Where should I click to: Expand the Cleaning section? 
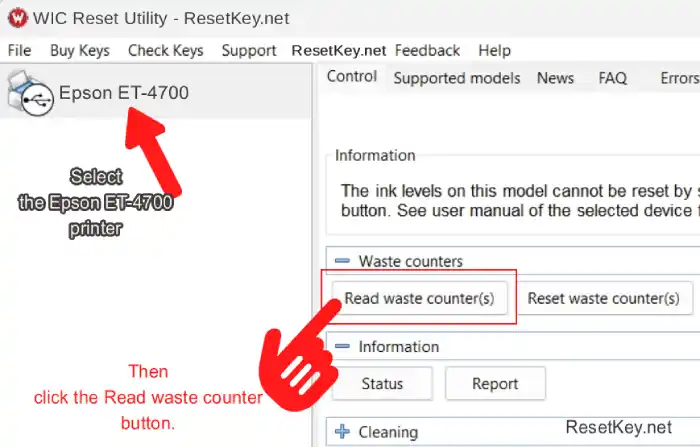click(x=342, y=432)
